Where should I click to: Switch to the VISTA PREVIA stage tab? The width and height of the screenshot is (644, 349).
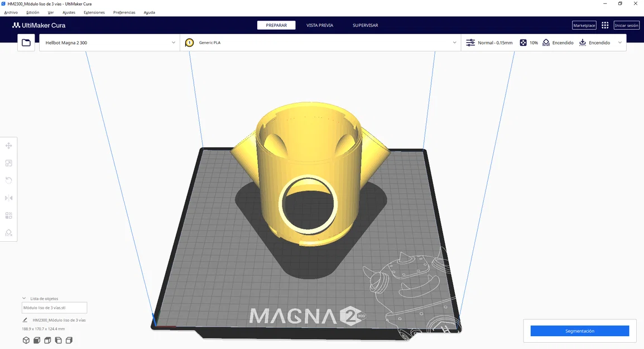tap(320, 26)
